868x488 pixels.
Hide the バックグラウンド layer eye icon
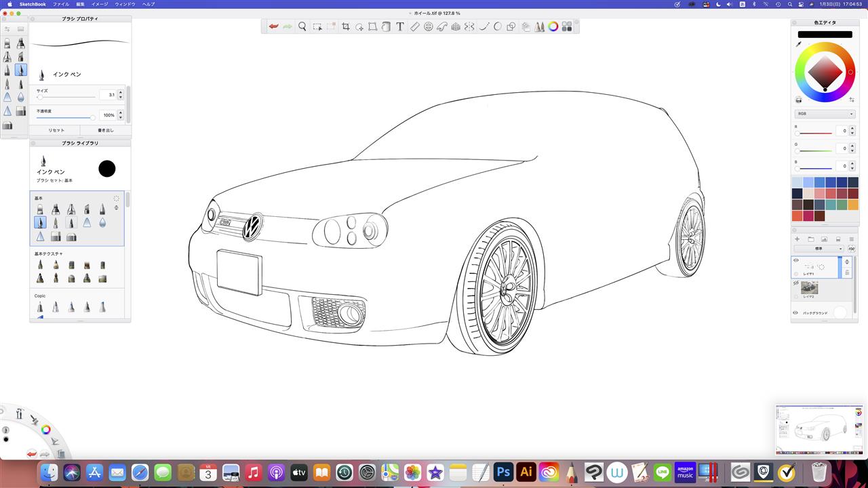[796, 312]
